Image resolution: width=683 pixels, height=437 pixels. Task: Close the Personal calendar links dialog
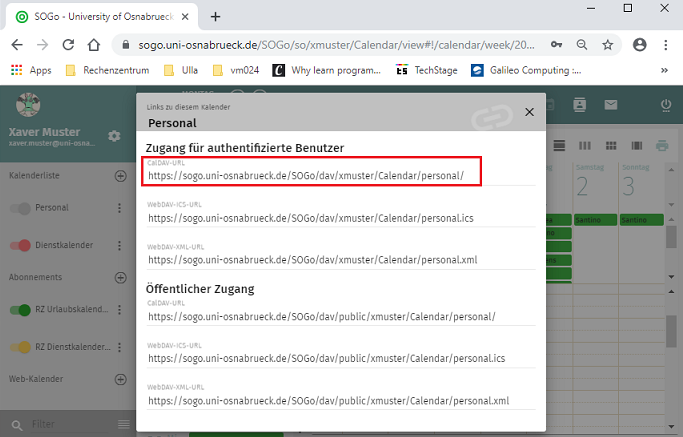pos(529,113)
